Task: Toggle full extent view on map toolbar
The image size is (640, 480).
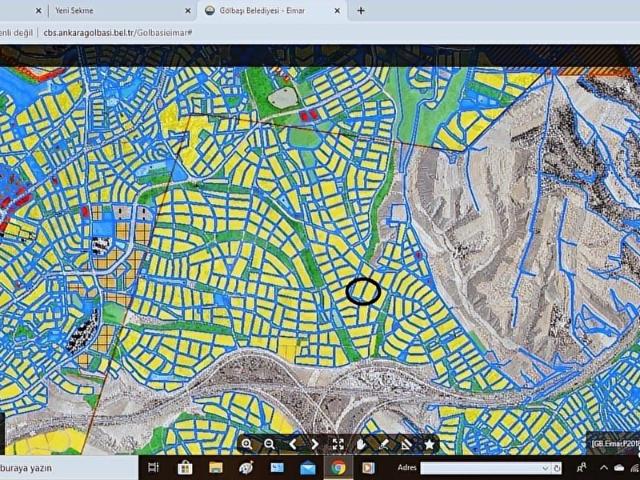Action: [x=338, y=444]
